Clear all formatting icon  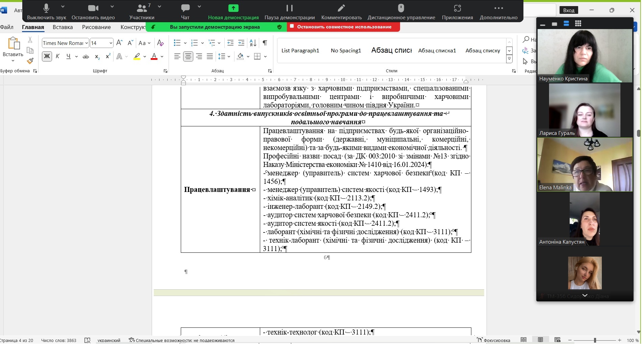pos(160,43)
